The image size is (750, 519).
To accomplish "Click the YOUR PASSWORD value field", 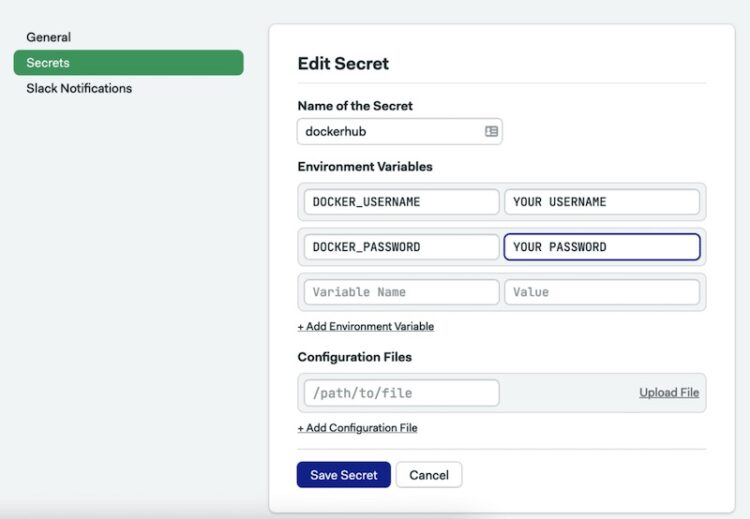I will coord(602,247).
